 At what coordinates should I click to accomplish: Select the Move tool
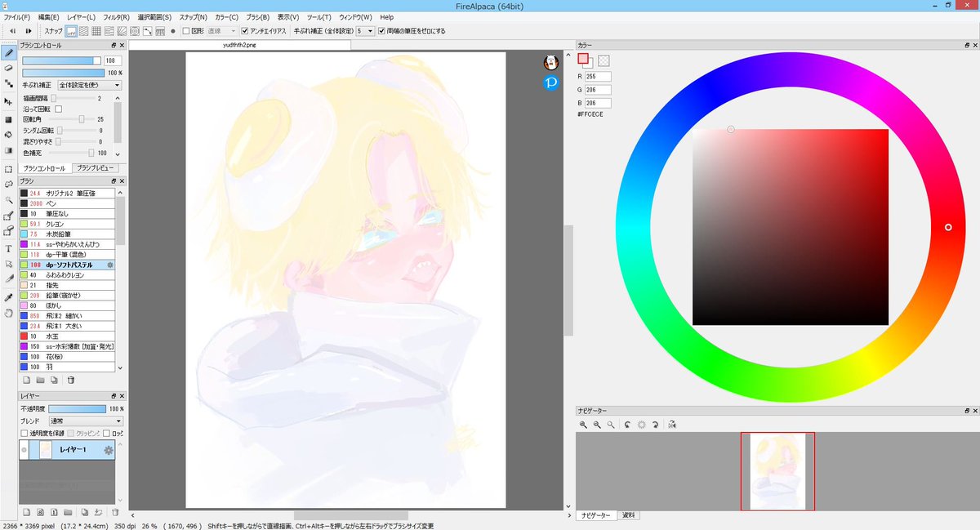pyautogui.click(x=8, y=101)
